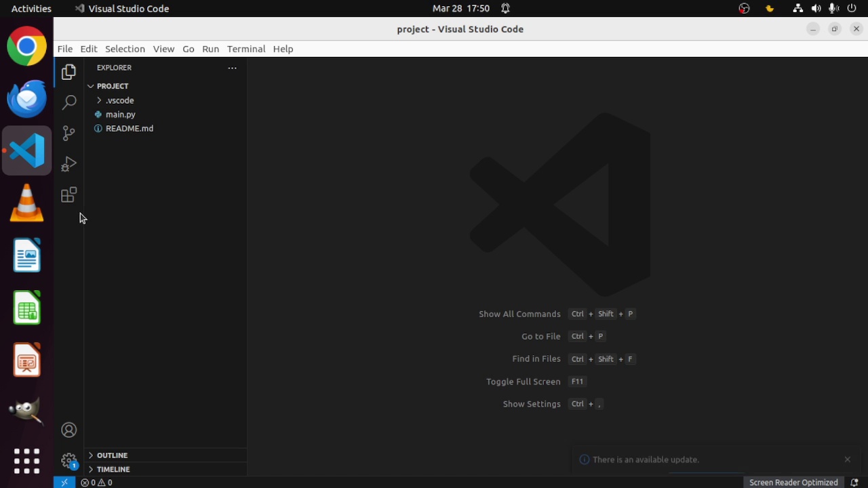Viewport: 868px width, 488px height.
Task: Expand the Outline section
Action: point(112,455)
